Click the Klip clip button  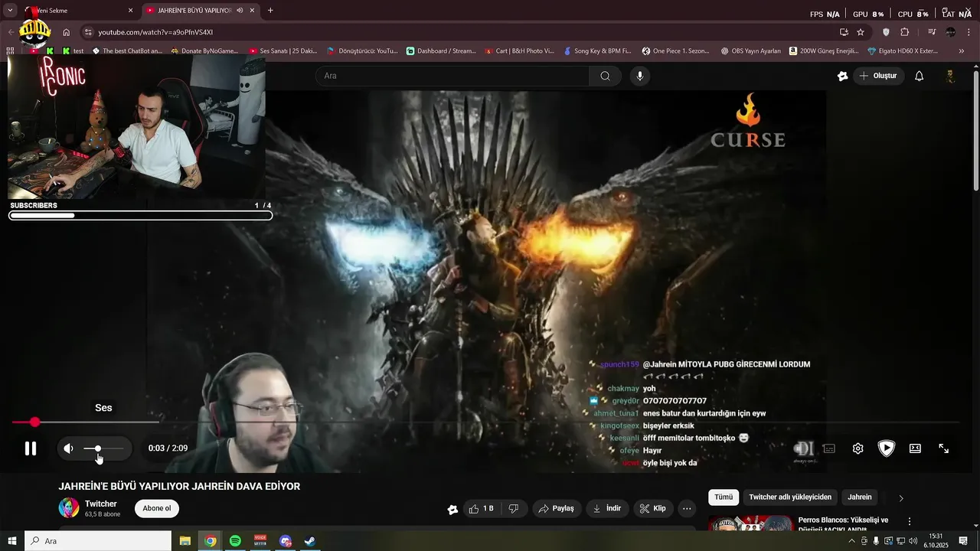[x=653, y=508]
